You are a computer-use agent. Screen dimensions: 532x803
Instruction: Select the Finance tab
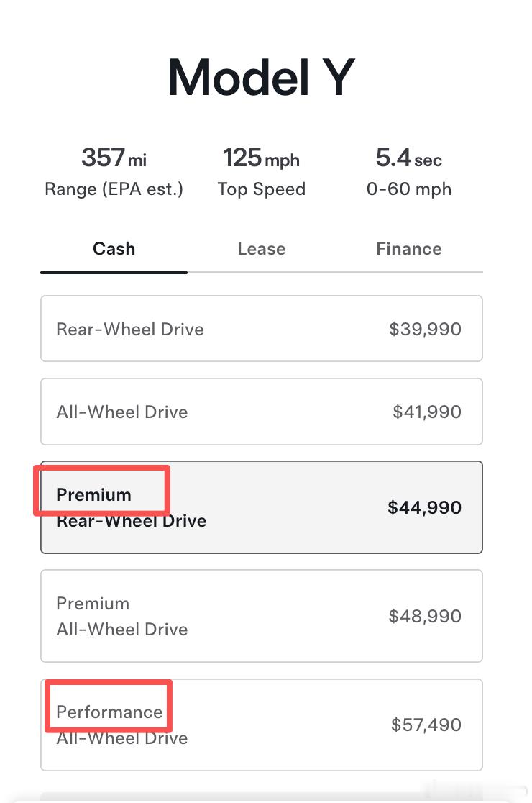(408, 249)
